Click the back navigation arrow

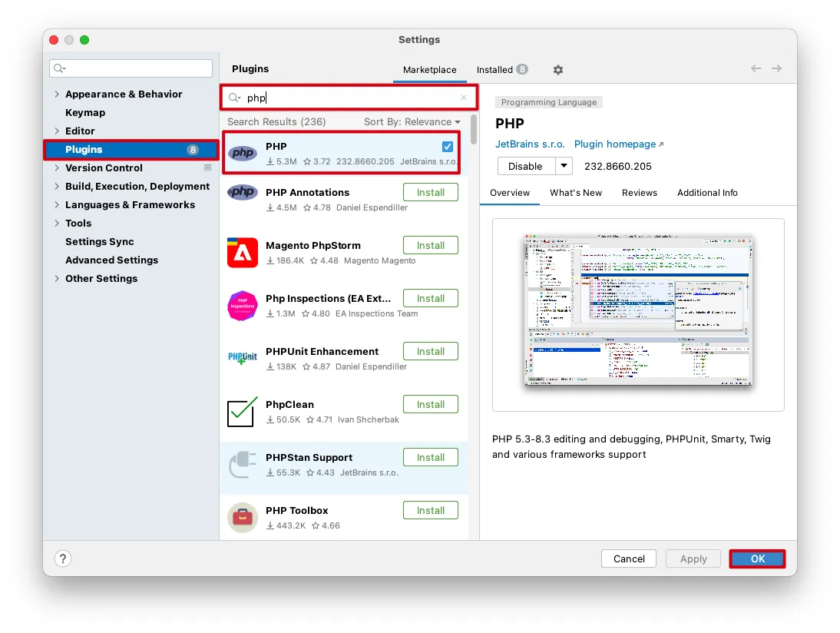coord(756,69)
